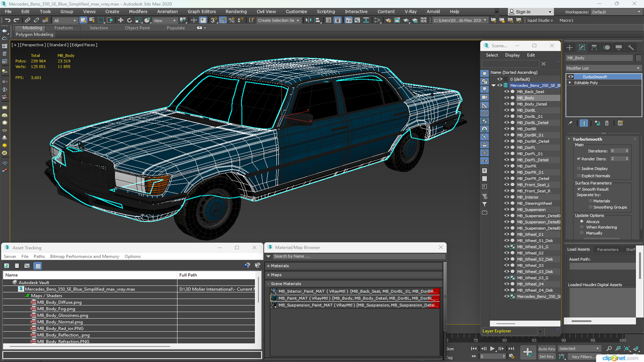Click the Play Animation button
The height and width of the screenshot is (362, 644).
pos(492,349)
